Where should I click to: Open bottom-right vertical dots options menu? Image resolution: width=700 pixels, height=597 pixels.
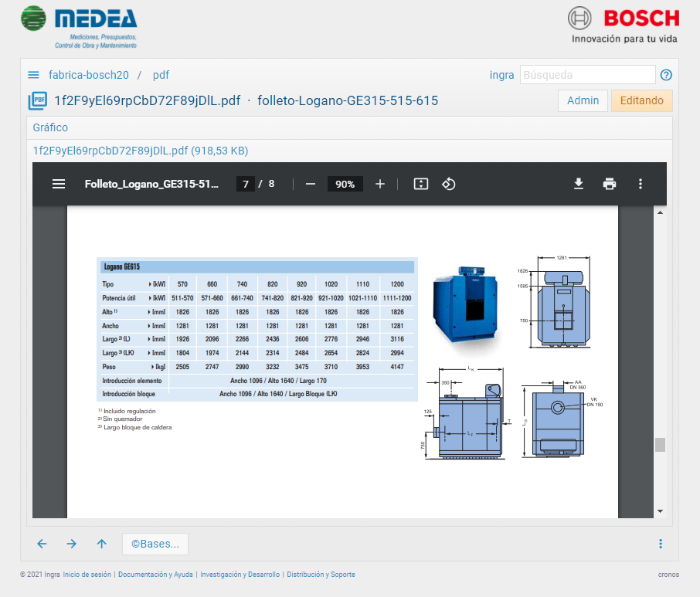click(x=661, y=544)
